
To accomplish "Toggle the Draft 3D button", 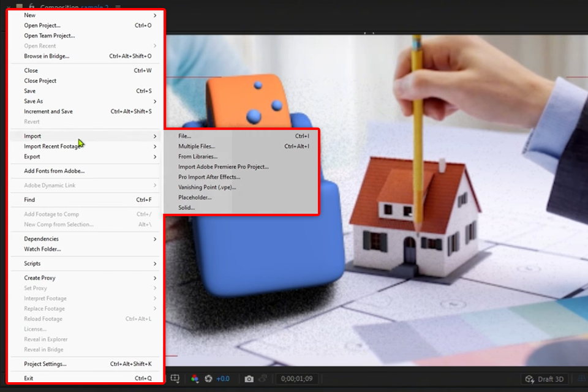I will click(x=545, y=379).
